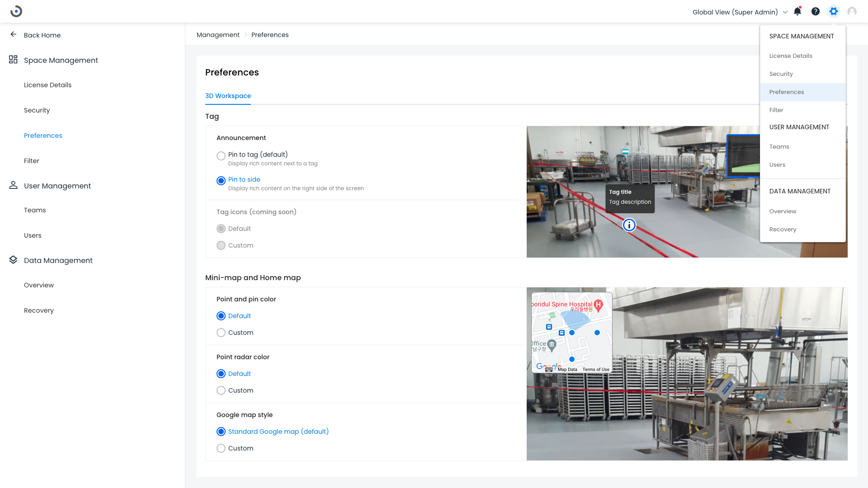Open Preferences in left sidebar
Image resolution: width=868 pixels, height=488 pixels.
pyautogui.click(x=43, y=136)
